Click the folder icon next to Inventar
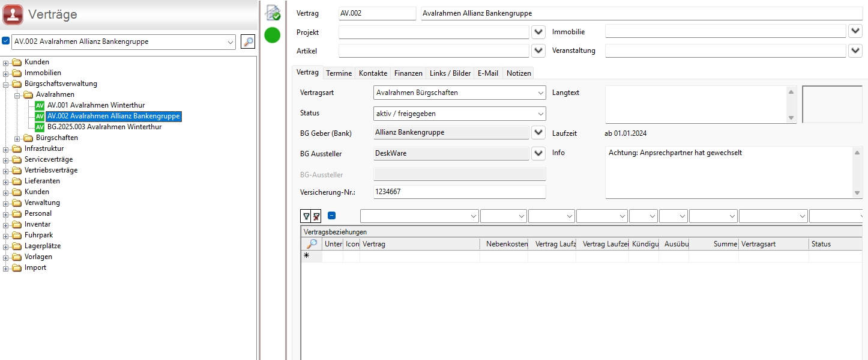Screen dimensions: 868x360 tap(17, 224)
